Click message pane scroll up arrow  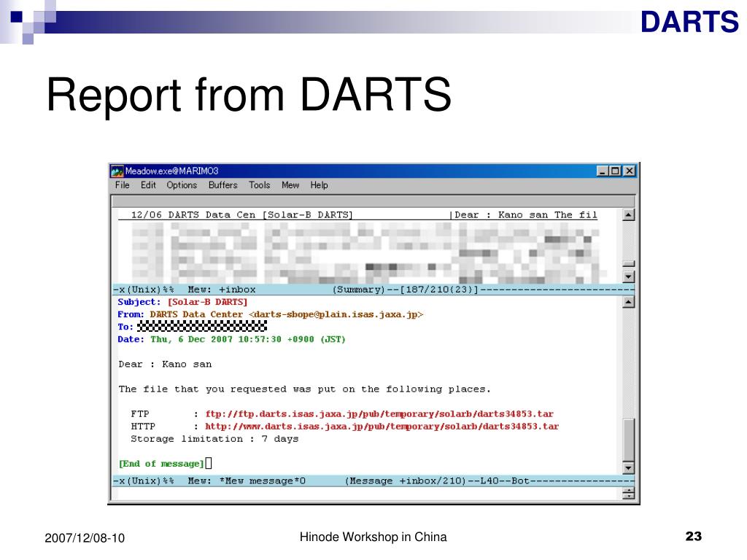coord(628,302)
